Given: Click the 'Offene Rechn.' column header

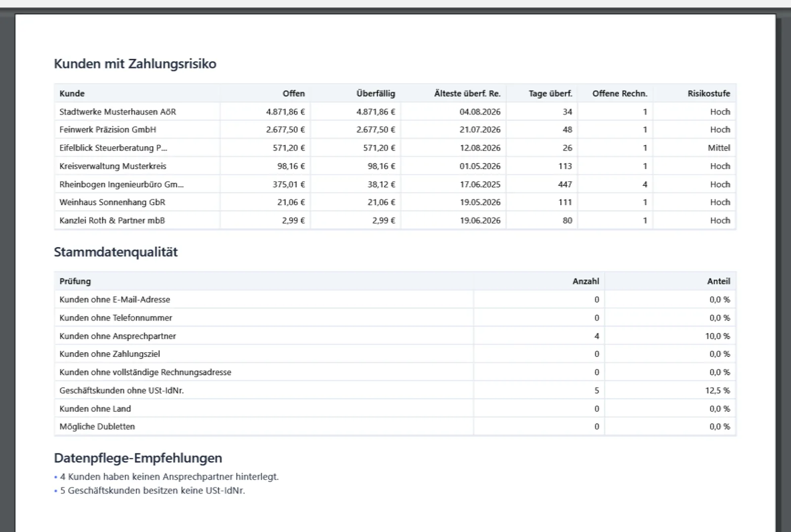Looking at the screenshot, I should click(620, 93).
